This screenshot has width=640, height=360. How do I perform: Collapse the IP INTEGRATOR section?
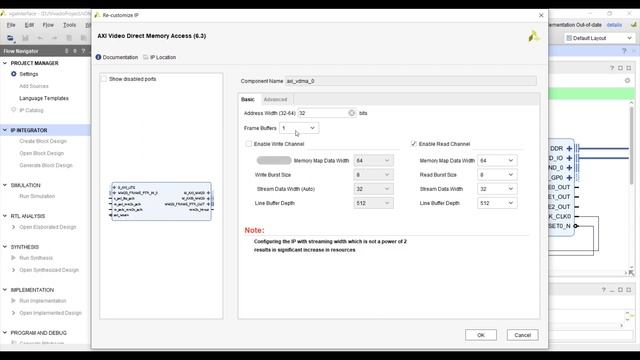5,130
